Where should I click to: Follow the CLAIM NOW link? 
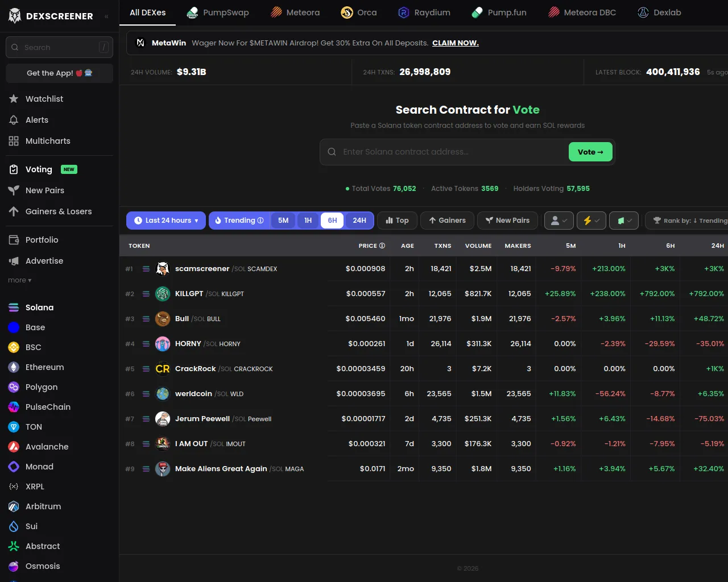click(x=455, y=43)
